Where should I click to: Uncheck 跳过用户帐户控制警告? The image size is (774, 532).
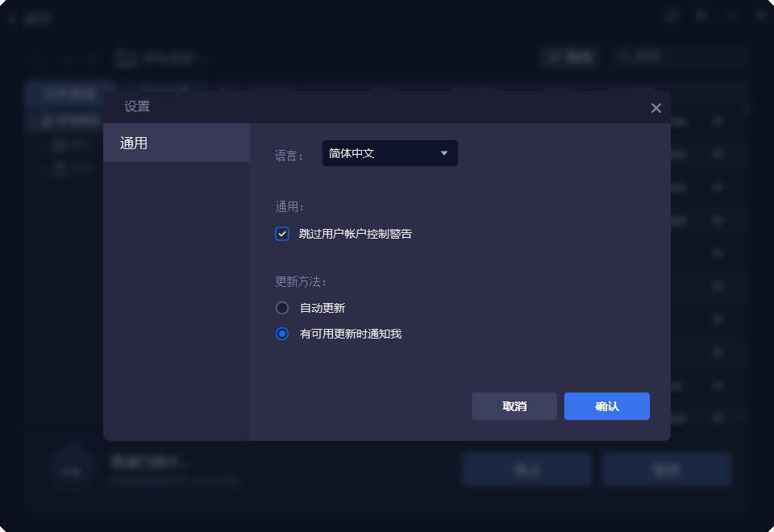pyautogui.click(x=282, y=234)
